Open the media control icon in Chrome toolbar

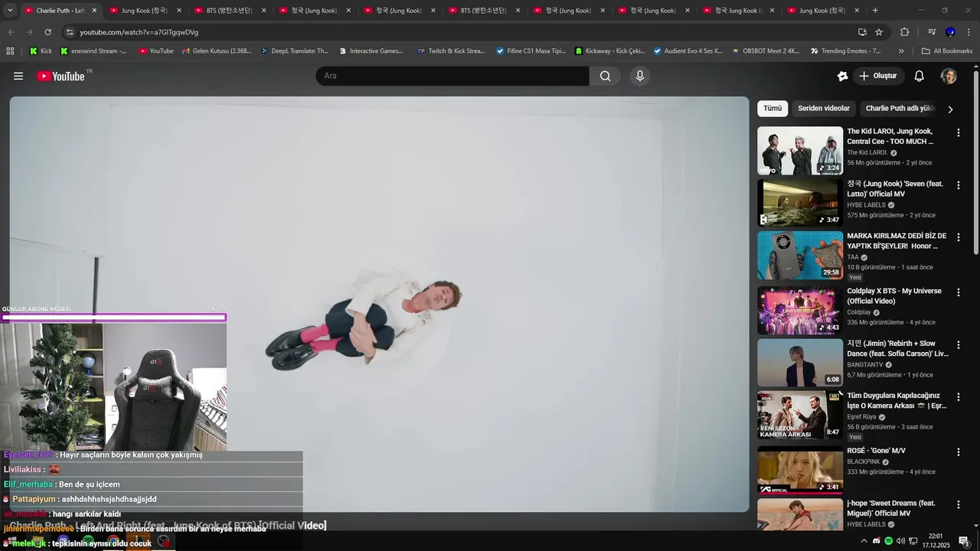pos(932,32)
